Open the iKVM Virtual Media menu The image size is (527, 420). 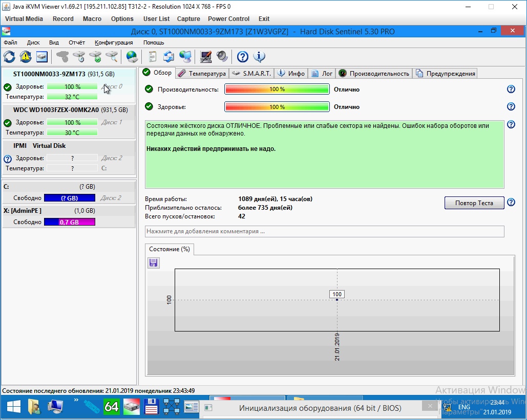tap(24, 19)
